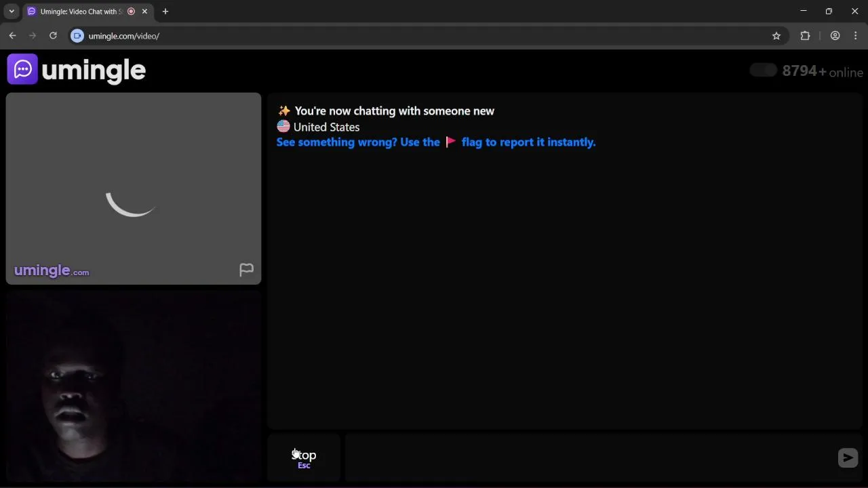Click the '8794+ online' counter
Viewport: 868px width, 488px height.
[x=823, y=71]
